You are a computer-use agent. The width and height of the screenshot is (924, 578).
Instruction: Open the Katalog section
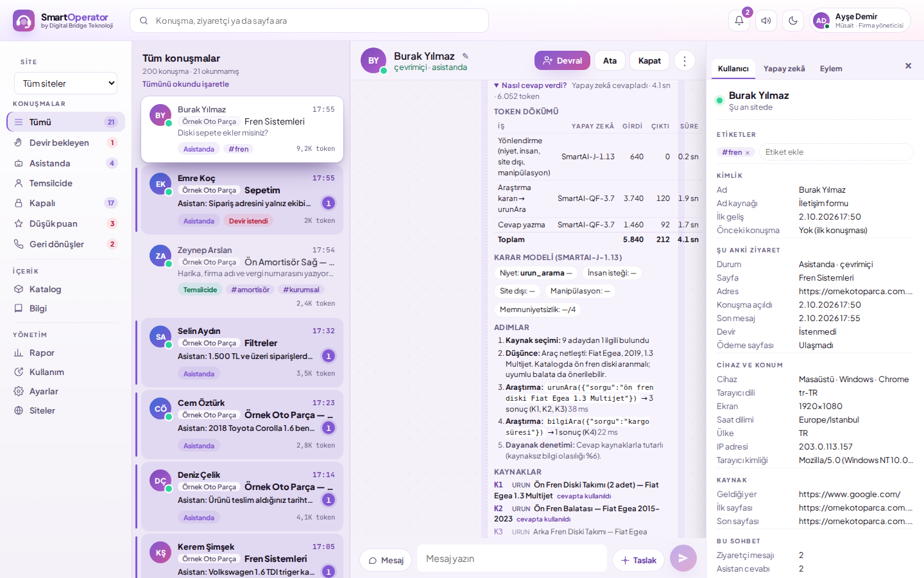[x=65, y=289]
